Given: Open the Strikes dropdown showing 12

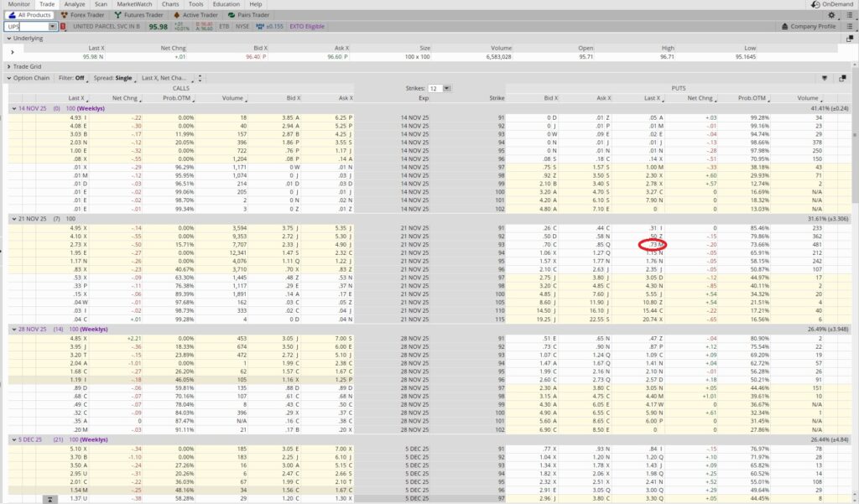Looking at the screenshot, I should point(446,88).
